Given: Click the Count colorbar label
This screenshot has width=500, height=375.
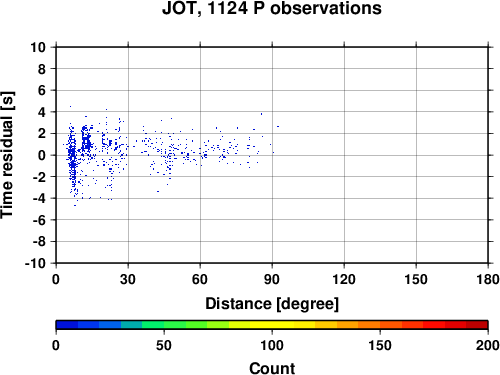Looking at the screenshot, I should click(272, 368).
